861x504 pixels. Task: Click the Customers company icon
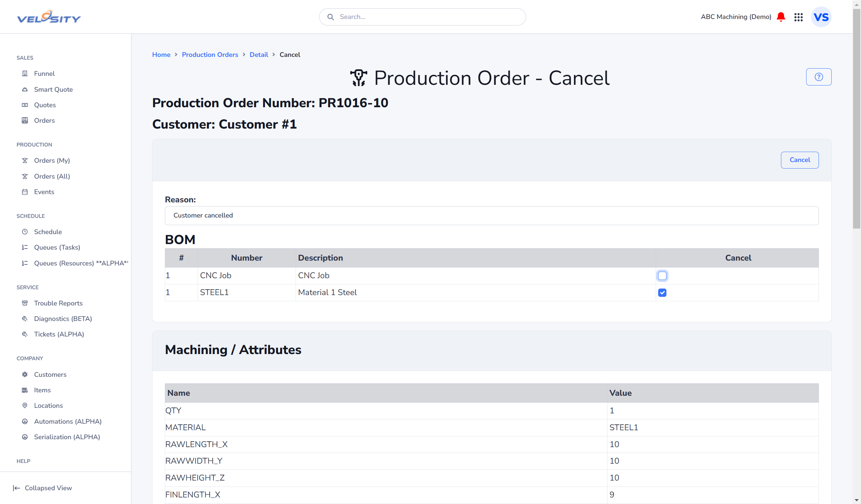pyautogui.click(x=24, y=374)
